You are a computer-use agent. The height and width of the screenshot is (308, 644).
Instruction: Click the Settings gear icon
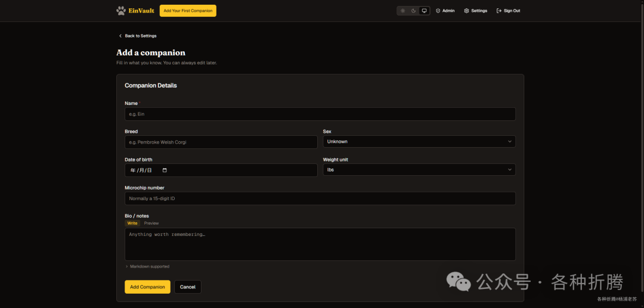(x=466, y=11)
